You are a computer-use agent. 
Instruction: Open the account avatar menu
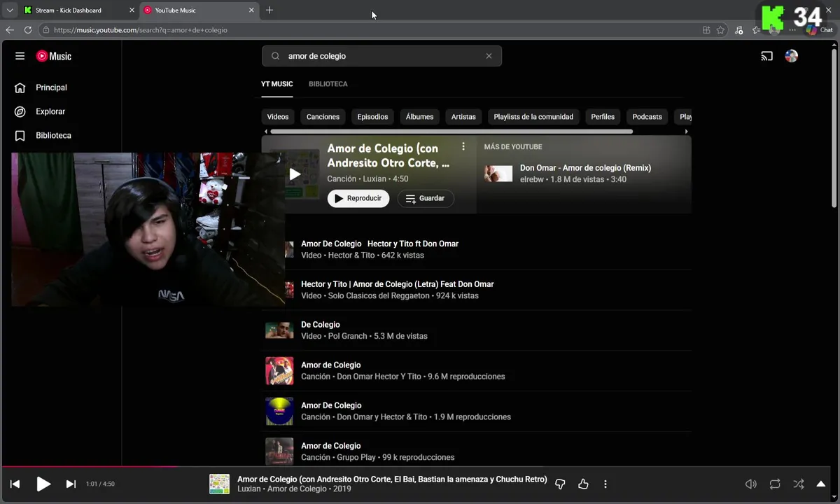791,56
